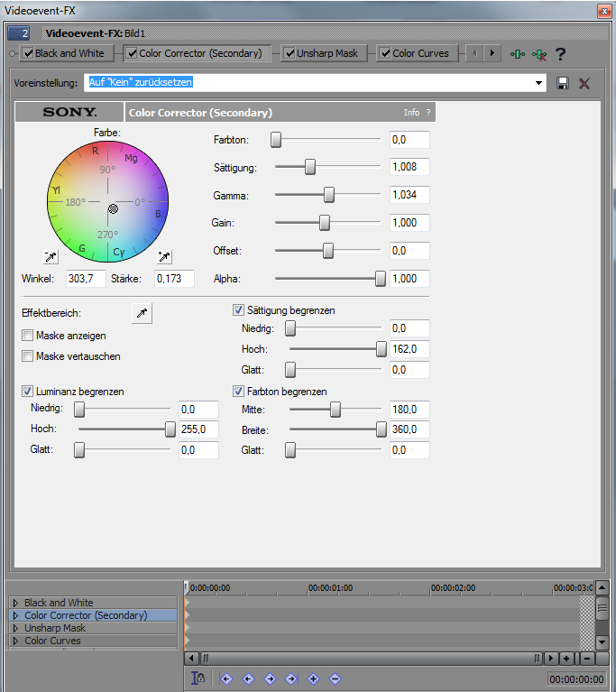Click the Gamma slider handle
Screen dimensions: 616x692
click(329, 195)
